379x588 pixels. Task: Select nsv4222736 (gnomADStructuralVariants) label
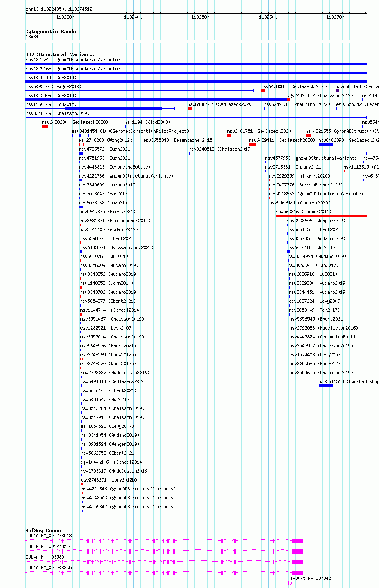126,176
